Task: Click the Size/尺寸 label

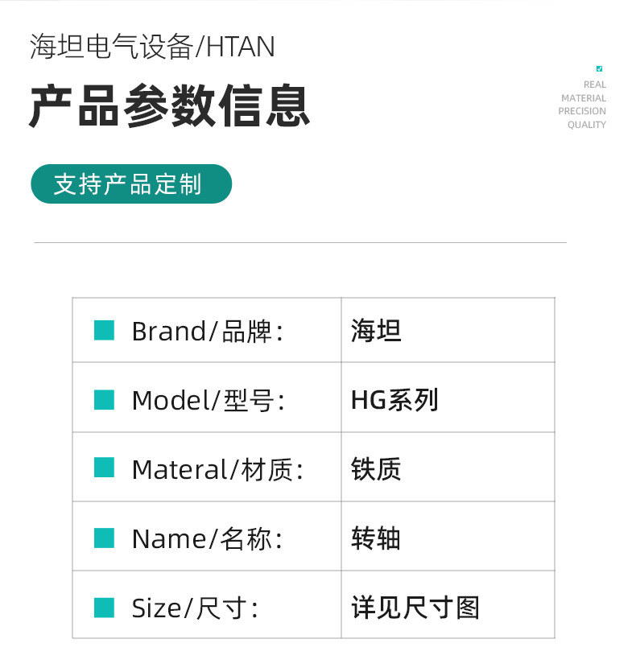Action: (195, 608)
